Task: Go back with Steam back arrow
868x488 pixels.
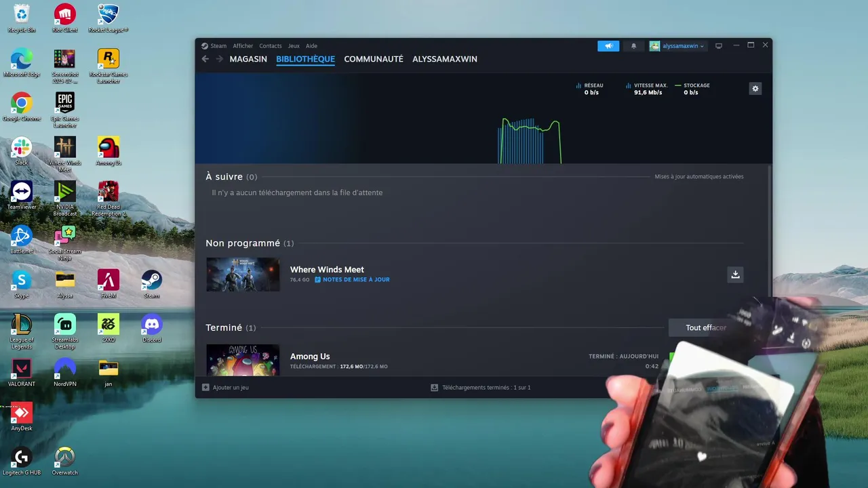Action: point(205,59)
